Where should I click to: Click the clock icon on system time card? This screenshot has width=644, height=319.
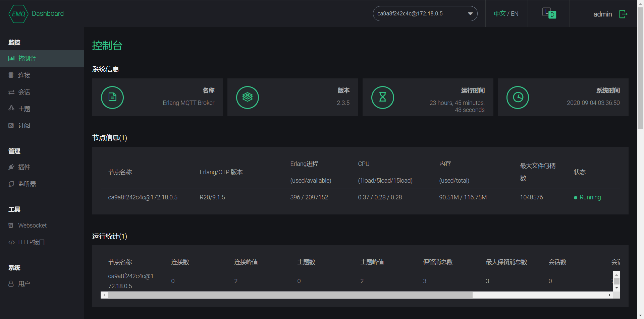[x=518, y=98]
